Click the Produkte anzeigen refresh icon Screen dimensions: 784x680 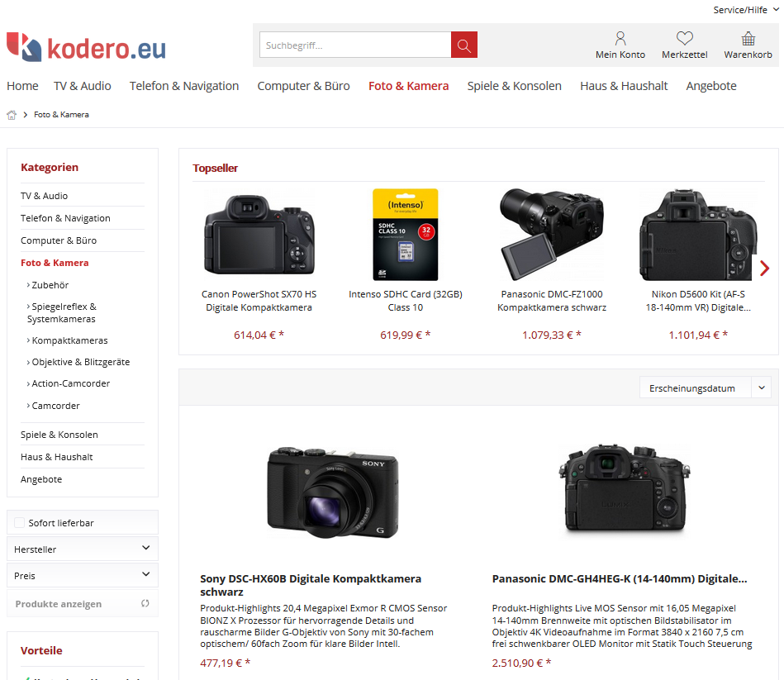coord(145,603)
